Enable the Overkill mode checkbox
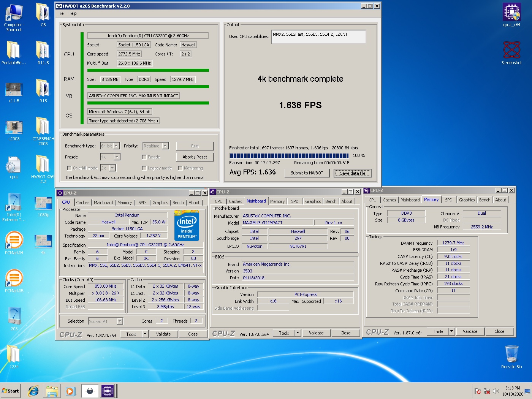The width and height of the screenshot is (532, 399). [69, 168]
